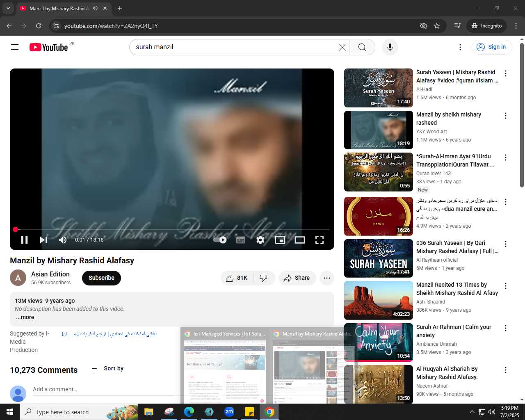Viewport: 525px width, 420px height.
Task: Dislike this video
Action: [x=264, y=278]
